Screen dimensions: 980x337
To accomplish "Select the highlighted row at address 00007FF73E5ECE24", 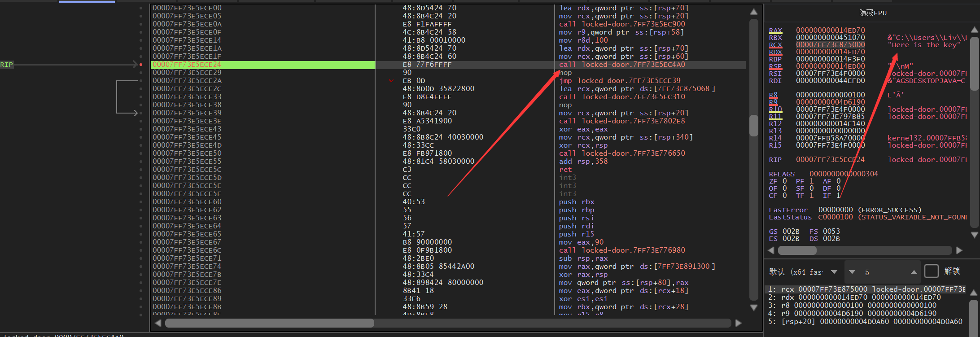I will 448,65.
